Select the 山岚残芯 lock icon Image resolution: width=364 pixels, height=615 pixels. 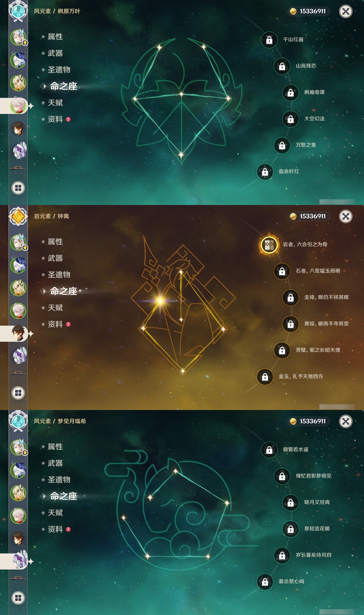pyautogui.click(x=282, y=66)
